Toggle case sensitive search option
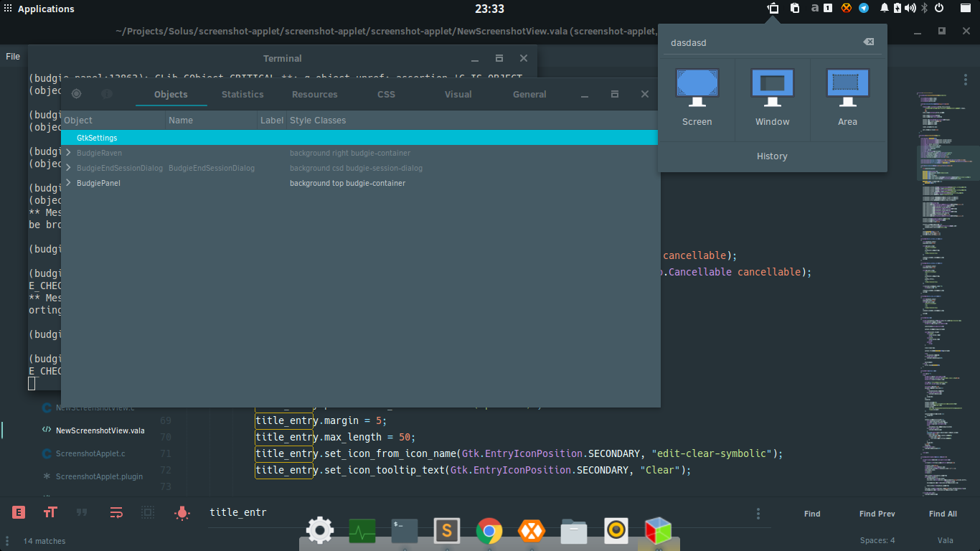 click(50, 512)
